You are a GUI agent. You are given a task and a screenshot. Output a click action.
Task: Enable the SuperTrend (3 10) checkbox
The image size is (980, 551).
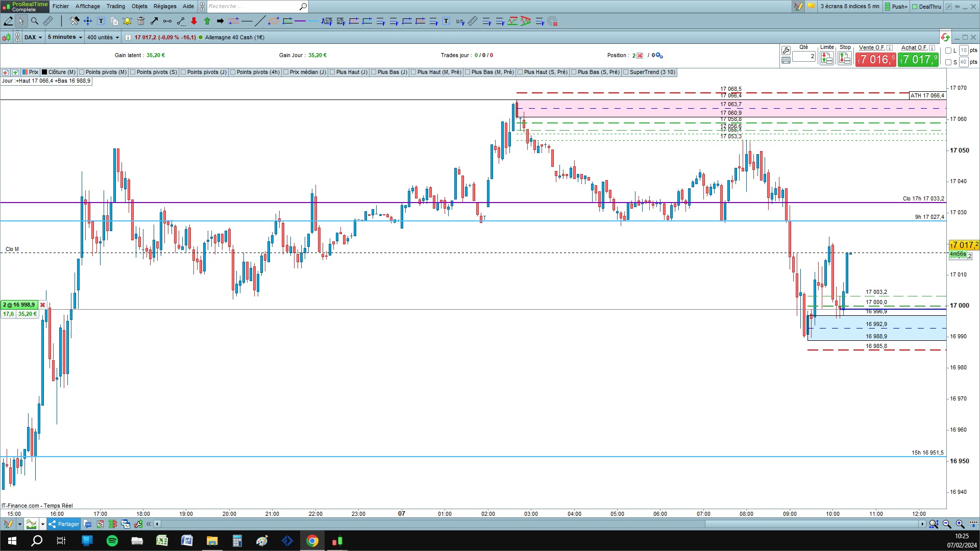[626, 72]
